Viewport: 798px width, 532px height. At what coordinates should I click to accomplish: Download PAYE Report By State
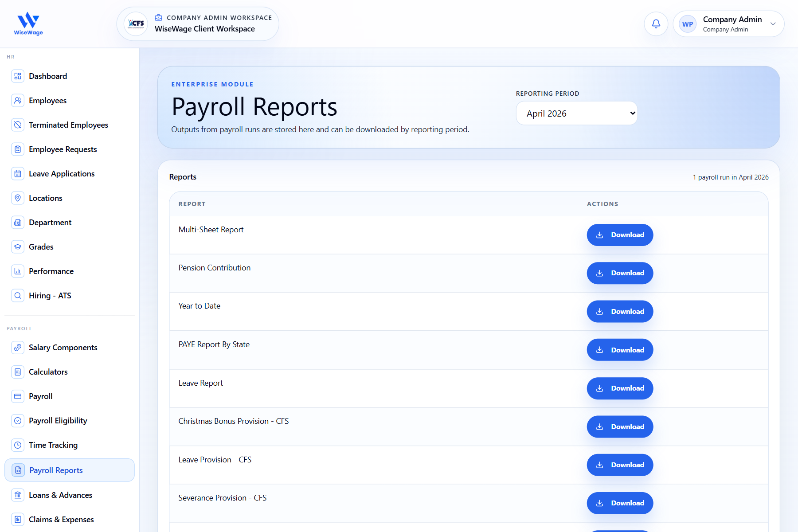pos(620,350)
